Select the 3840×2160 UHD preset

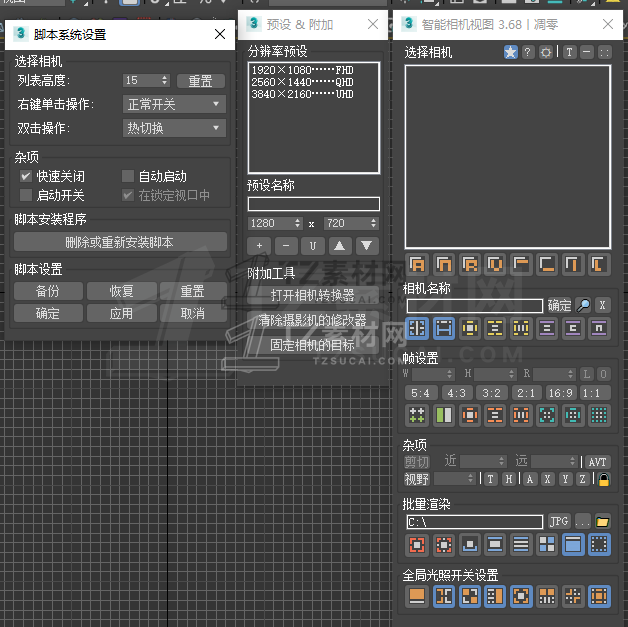[x=302, y=94]
